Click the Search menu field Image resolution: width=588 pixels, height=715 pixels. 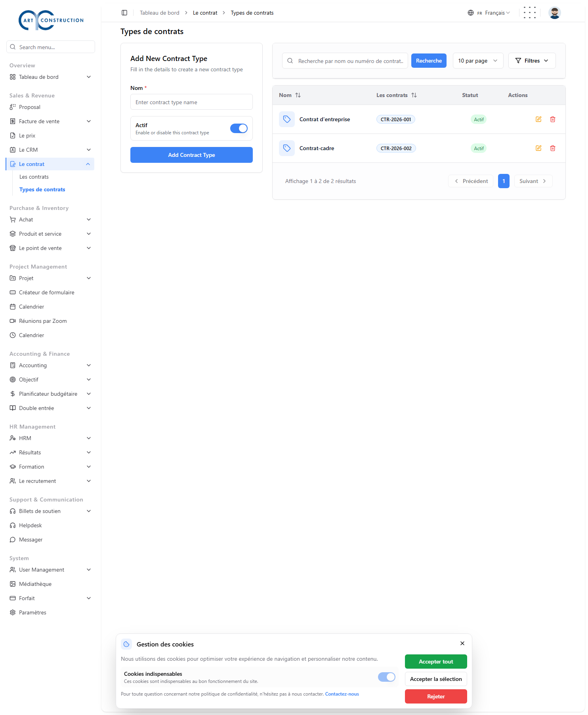point(51,47)
